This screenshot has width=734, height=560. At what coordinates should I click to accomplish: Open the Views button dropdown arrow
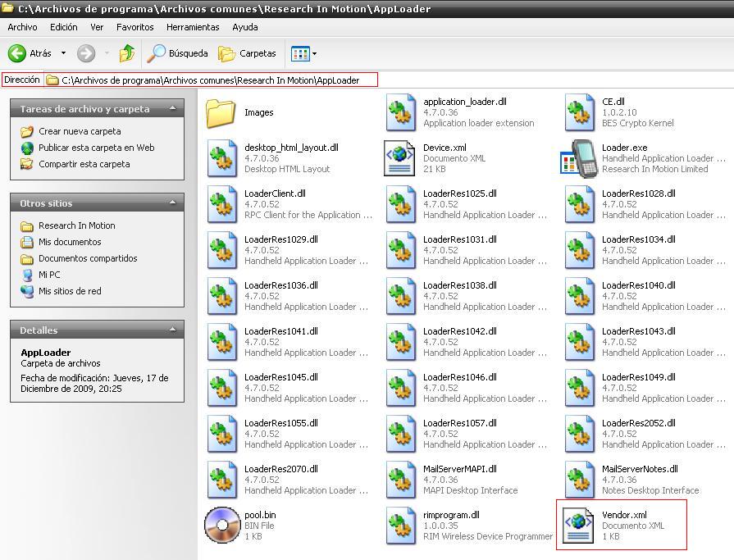coord(312,53)
